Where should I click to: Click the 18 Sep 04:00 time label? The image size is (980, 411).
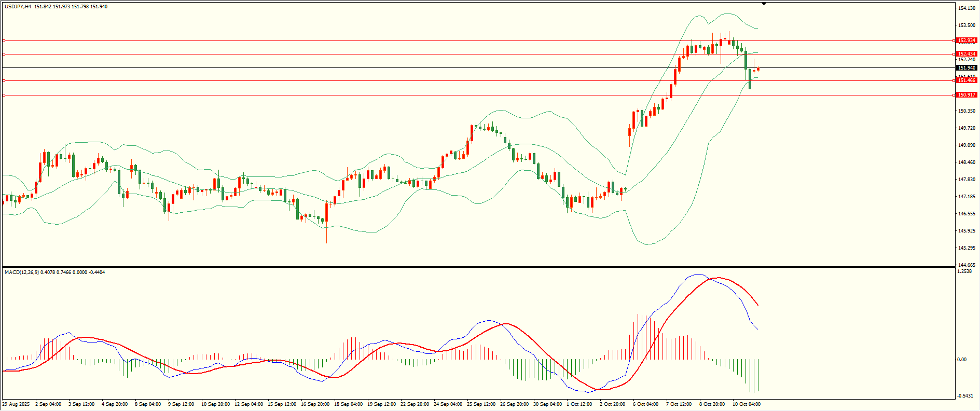click(348, 404)
